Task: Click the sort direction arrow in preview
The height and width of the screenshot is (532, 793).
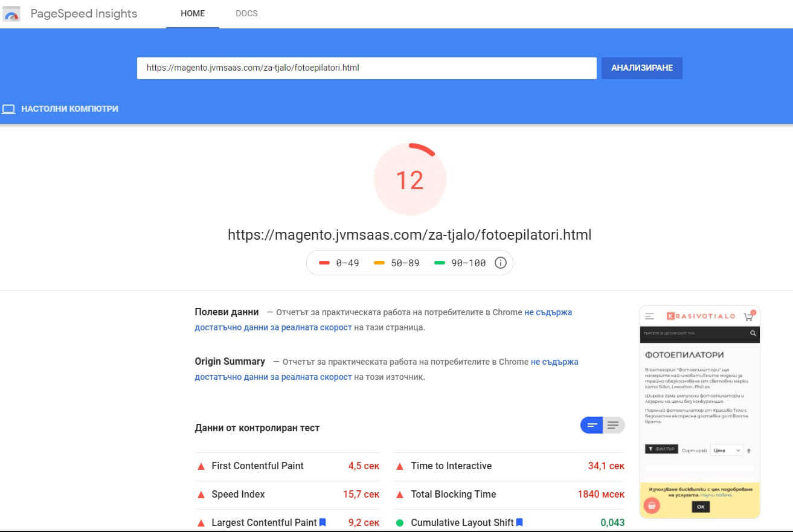Action: click(749, 450)
